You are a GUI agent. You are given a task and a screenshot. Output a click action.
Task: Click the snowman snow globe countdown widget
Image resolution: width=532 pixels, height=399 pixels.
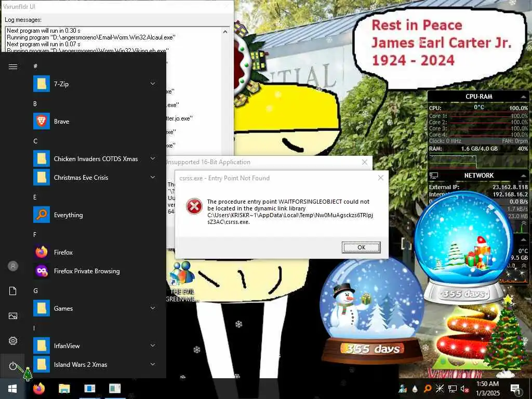pyautogui.click(x=372, y=311)
